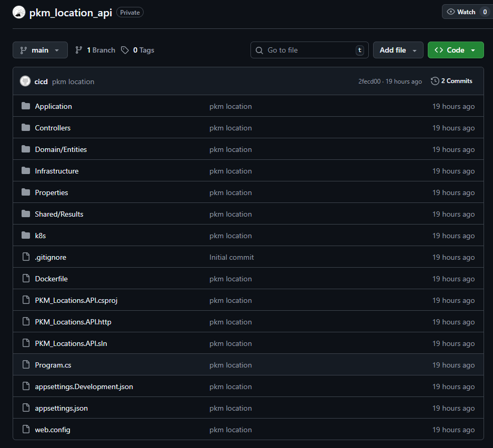This screenshot has height=448, width=493.
Task: Open the Controllers folder
Action: pyautogui.click(x=53, y=128)
